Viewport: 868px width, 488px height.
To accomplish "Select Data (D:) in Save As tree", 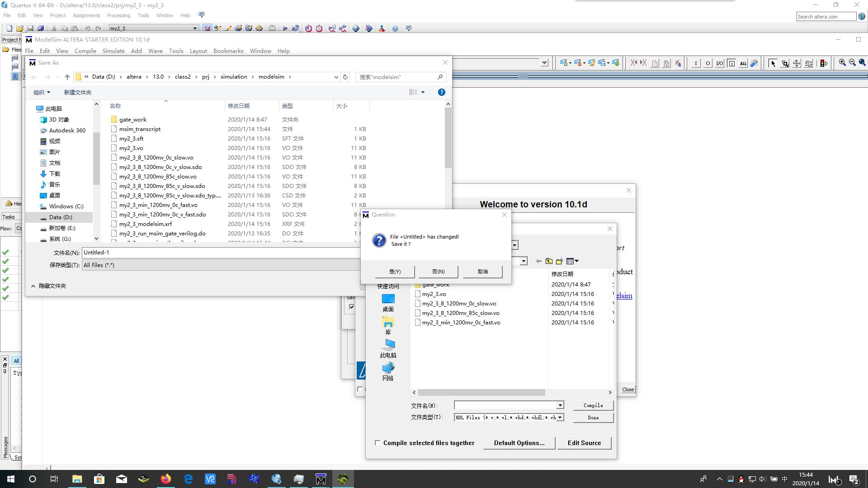I will tap(61, 217).
